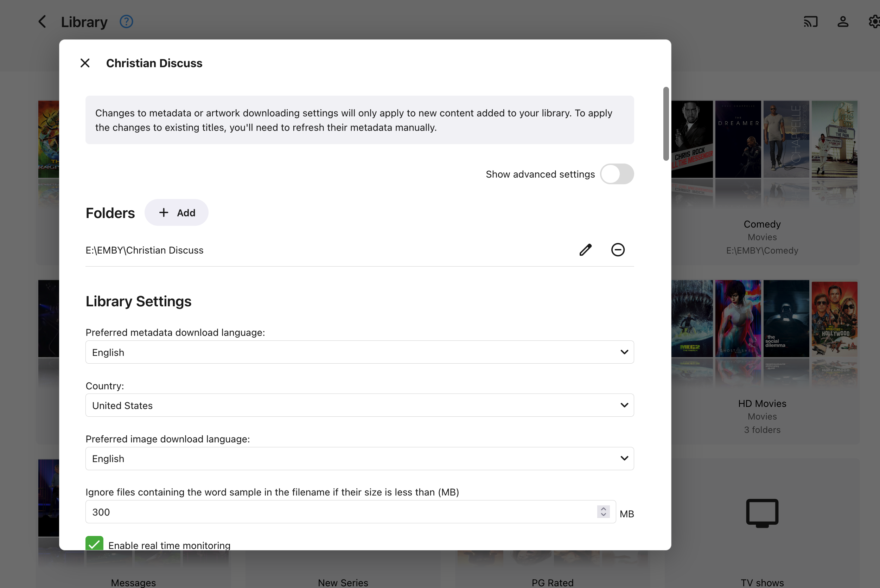Open Preferred metadata download language dropdown
Screen dimensions: 880x588
pos(359,352)
